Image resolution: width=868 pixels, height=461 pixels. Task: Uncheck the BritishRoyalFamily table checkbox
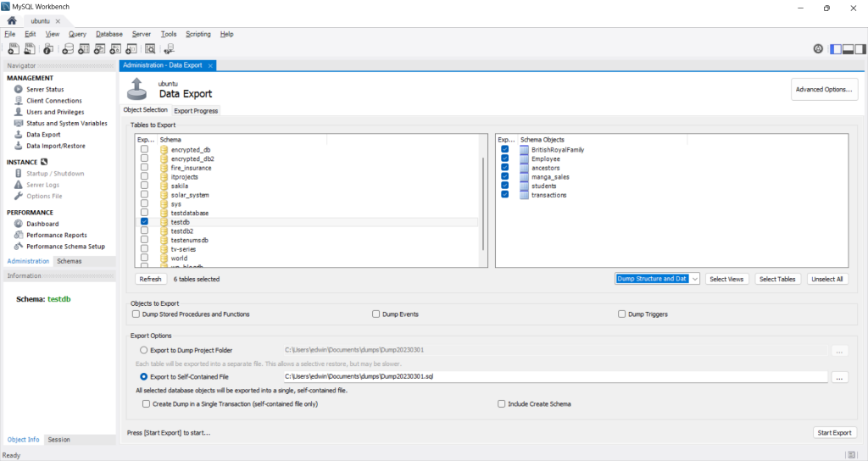coord(505,149)
